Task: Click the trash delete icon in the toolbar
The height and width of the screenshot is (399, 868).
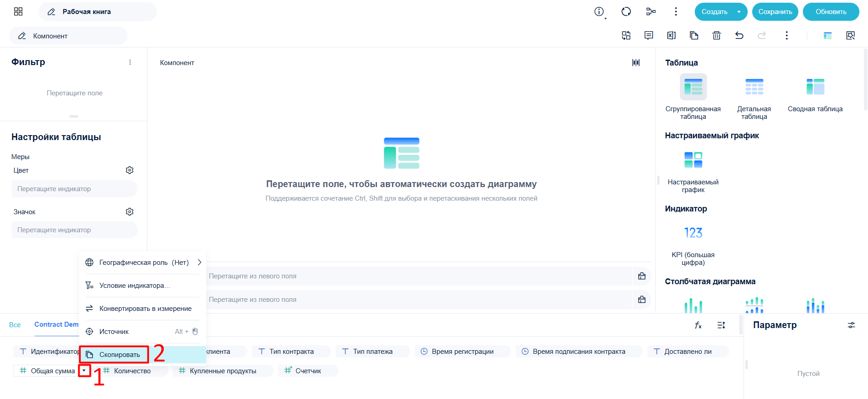Action: pyautogui.click(x=716, y=35)
